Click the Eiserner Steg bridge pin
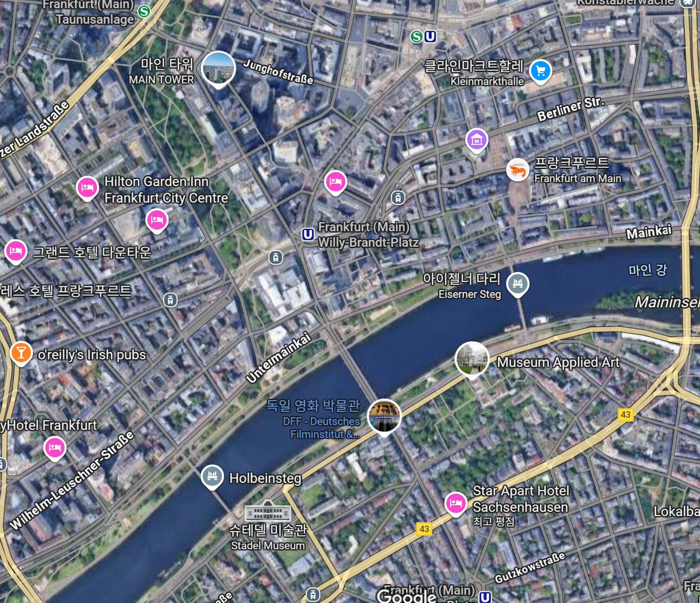 coord(518,284)
